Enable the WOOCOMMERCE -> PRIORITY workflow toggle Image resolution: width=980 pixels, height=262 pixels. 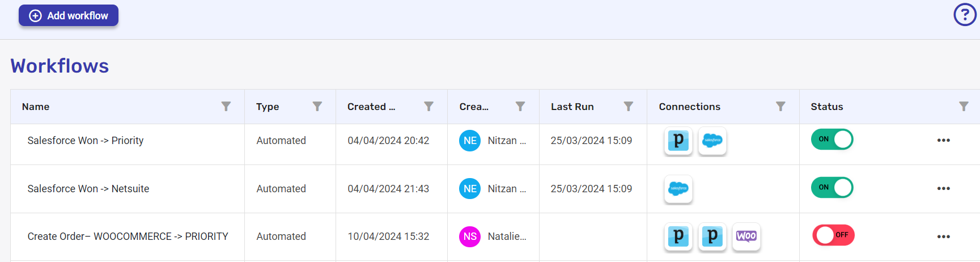[x=833, y=235]
